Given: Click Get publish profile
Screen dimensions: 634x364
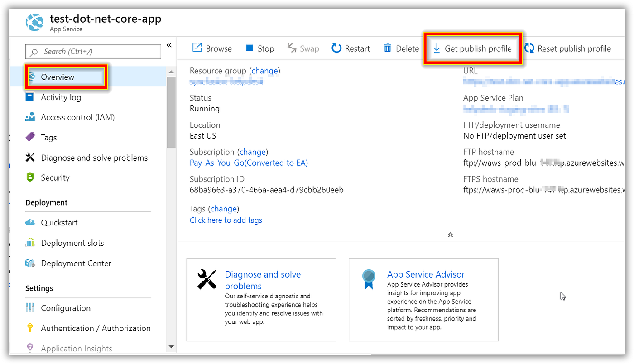Looking at the screenshot, I should (473, 48).
